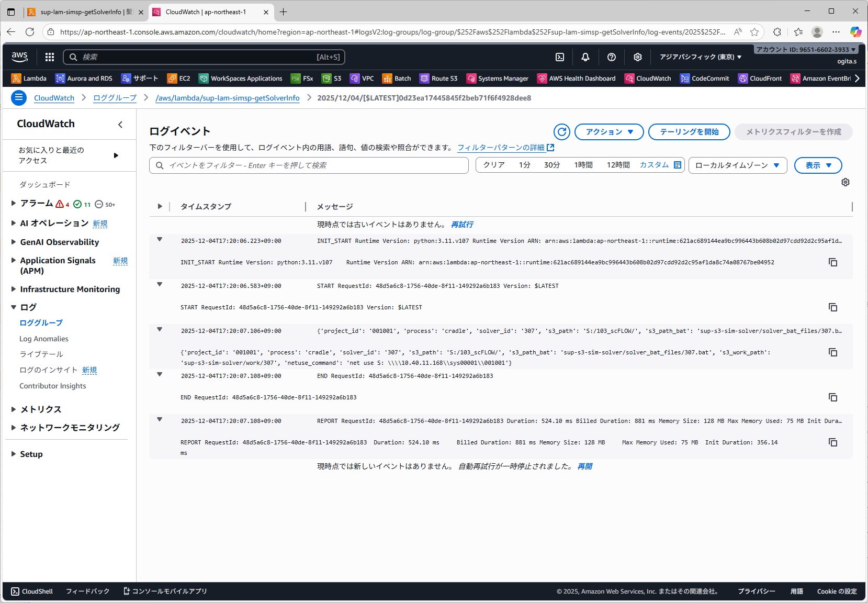
Task: Open the アクション dropdown menu
Action: point(610,132)
